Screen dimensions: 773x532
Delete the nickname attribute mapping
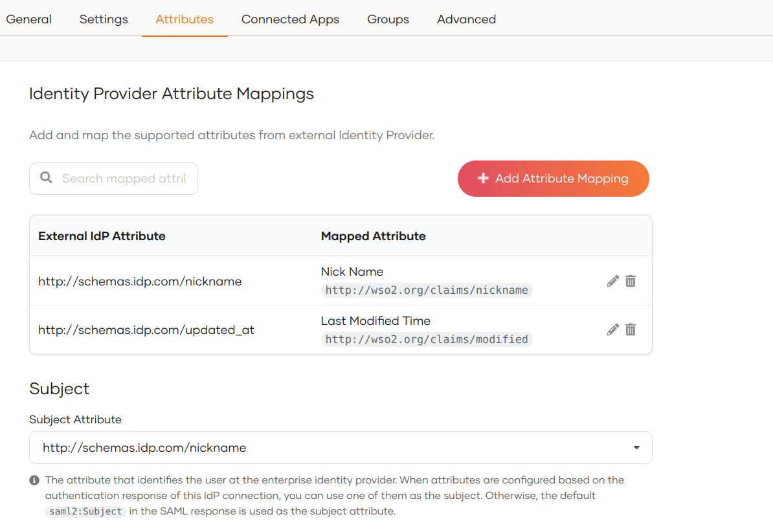631,281
